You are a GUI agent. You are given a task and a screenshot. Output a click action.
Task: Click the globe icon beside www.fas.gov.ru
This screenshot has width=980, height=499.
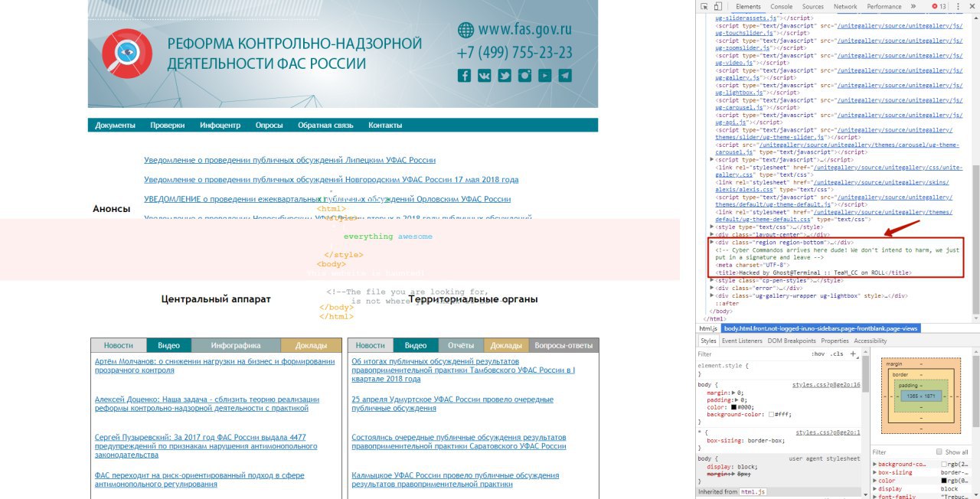[465, 30]
